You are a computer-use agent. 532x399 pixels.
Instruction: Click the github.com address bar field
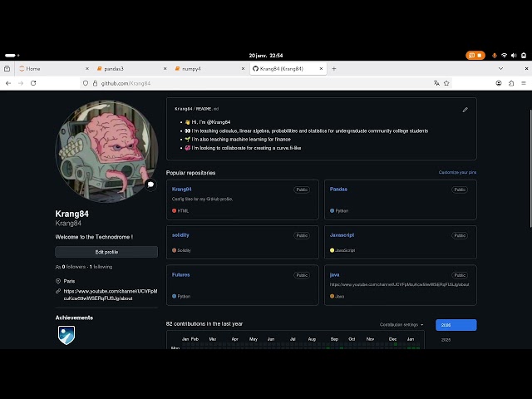coord(249,83)
